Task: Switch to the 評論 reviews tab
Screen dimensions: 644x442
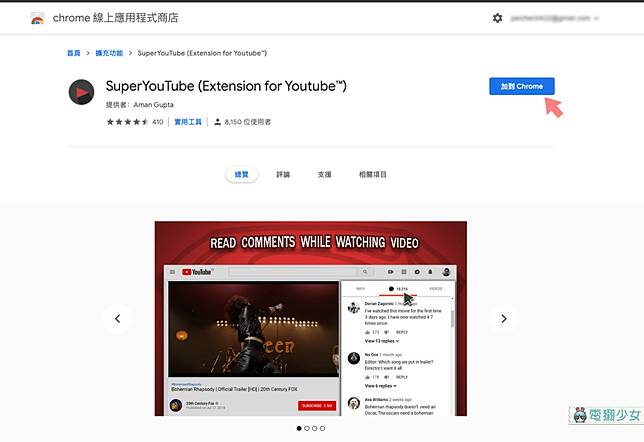Action: coord(283,175)
